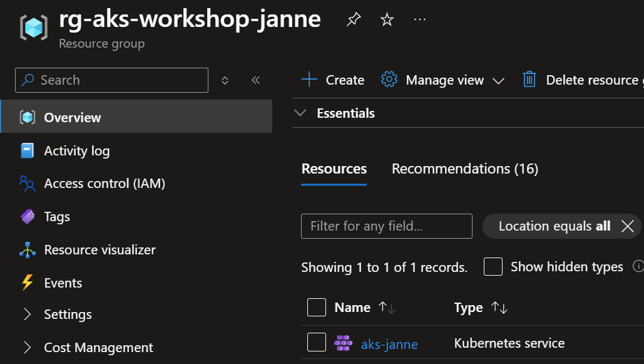Click the 'Resource group' subtitle text

101,43
